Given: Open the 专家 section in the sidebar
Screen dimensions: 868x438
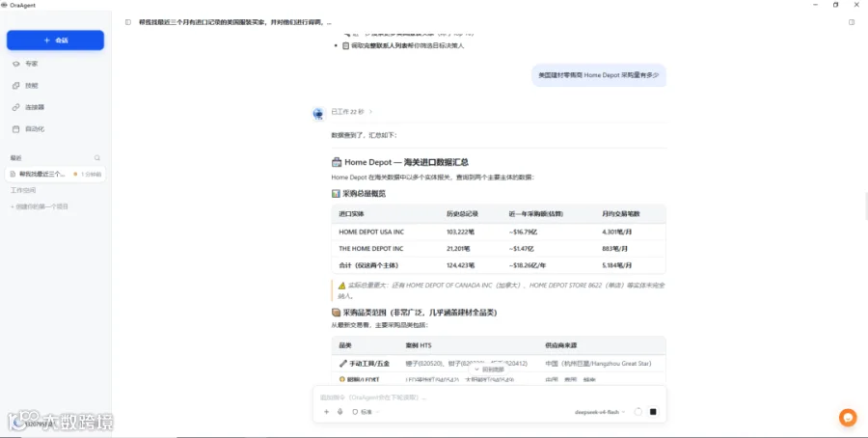Looking at the screenshot, I should 32,64.
